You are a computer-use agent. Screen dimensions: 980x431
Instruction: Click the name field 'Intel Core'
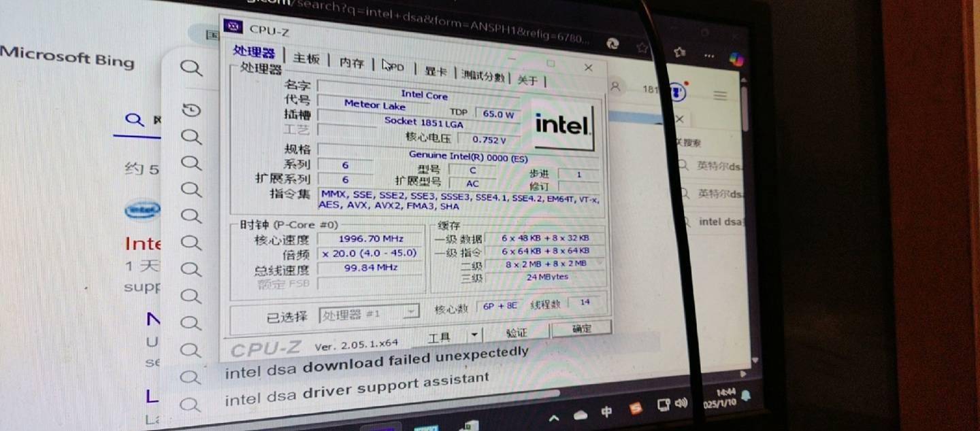click(x=425, y=94)
